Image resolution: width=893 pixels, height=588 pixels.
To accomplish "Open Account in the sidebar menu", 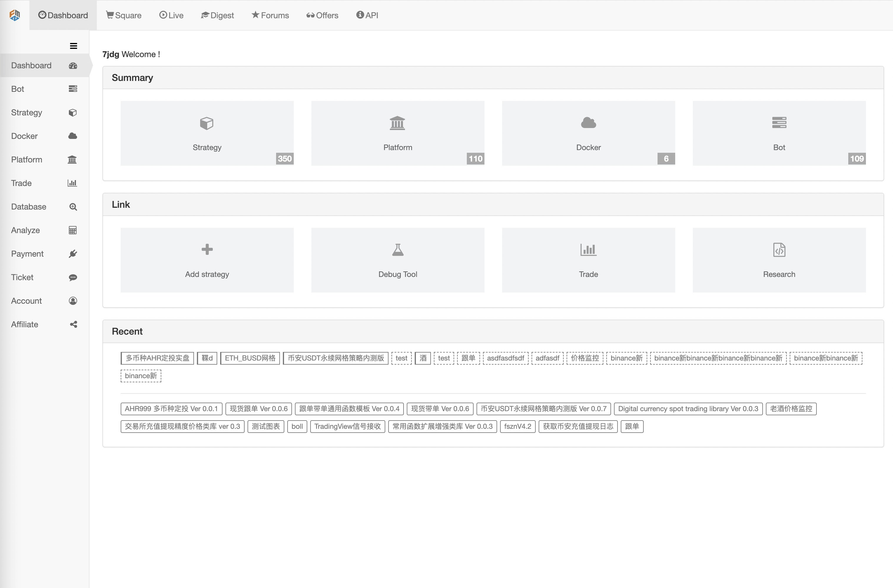I will (44, 301).
